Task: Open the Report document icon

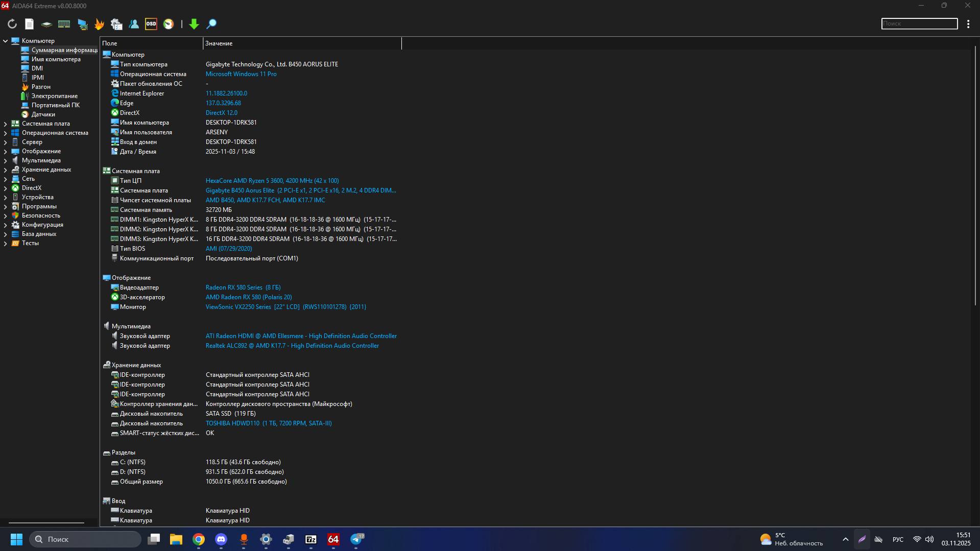Action: pos(30,24)
